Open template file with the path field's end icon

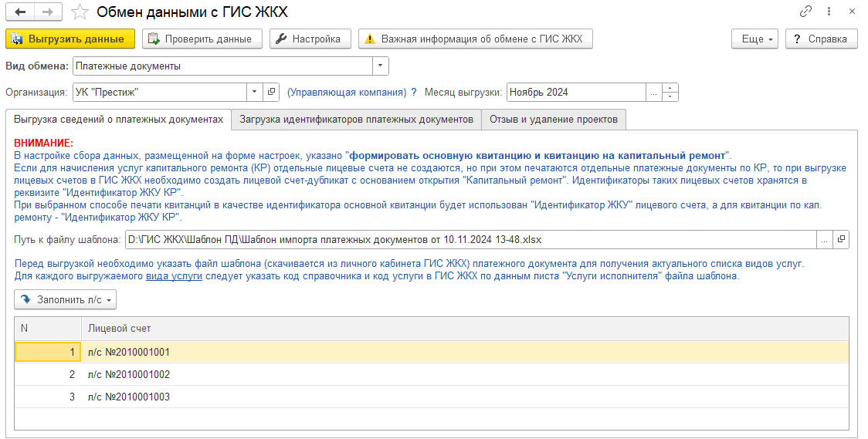(x=841, y=240)
